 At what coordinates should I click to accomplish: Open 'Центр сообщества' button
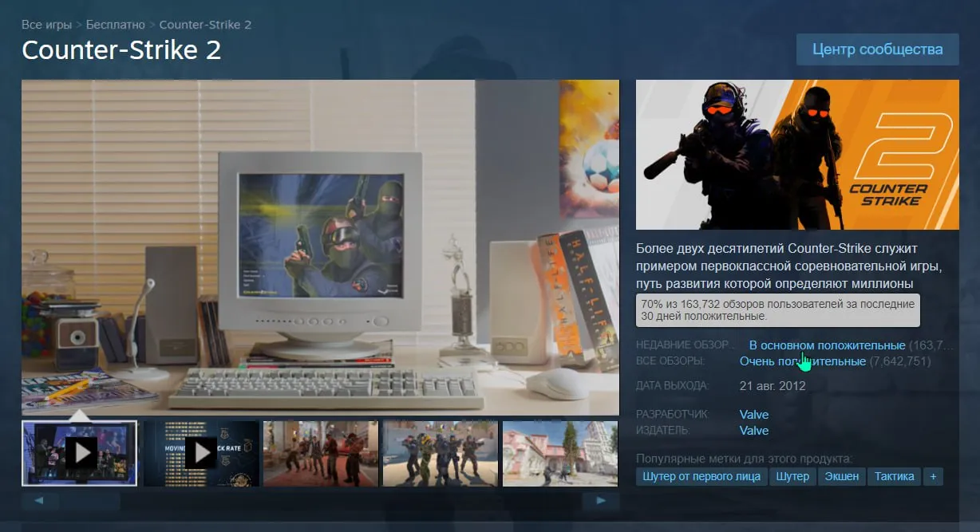pos(878,49)
